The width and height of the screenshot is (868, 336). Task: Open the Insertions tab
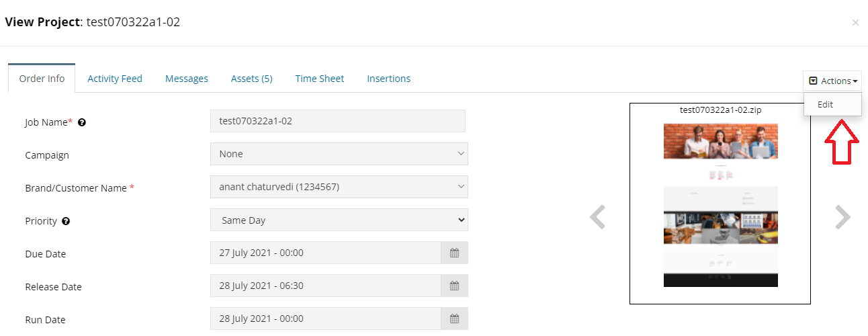click(388, 79)
